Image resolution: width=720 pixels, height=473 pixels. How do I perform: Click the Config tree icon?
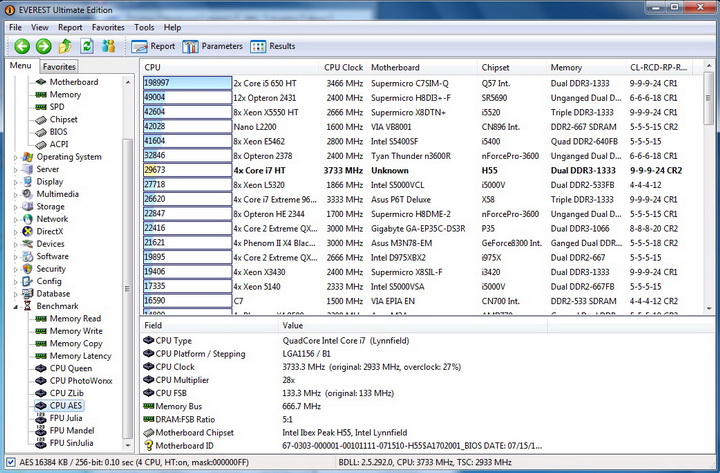pyautogui.click(x=28, y=281)
